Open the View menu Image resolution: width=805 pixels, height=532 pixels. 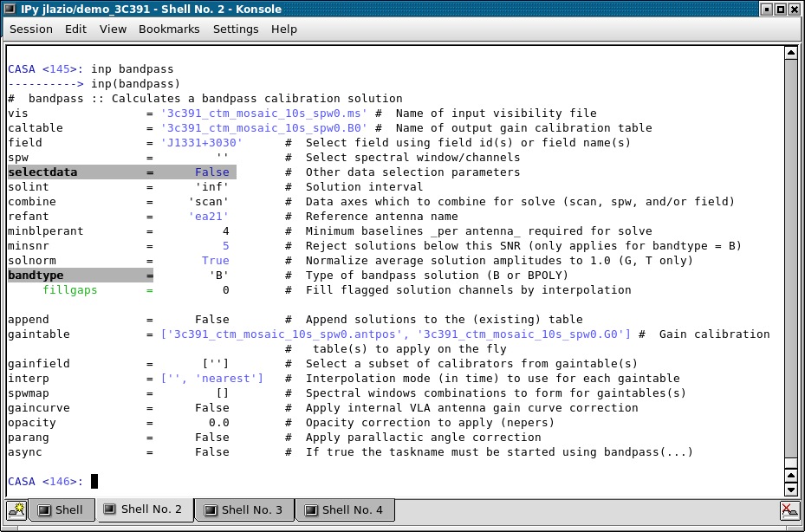pyautogui.click(x=113, y=29)
